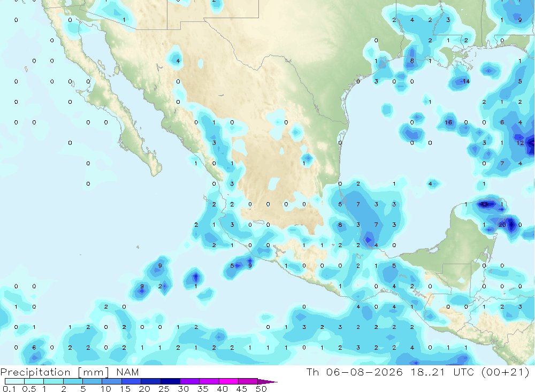Select the 40–45 mm magenta legend box
This screenshot has height=392, width=535.
tap(228, 381)
